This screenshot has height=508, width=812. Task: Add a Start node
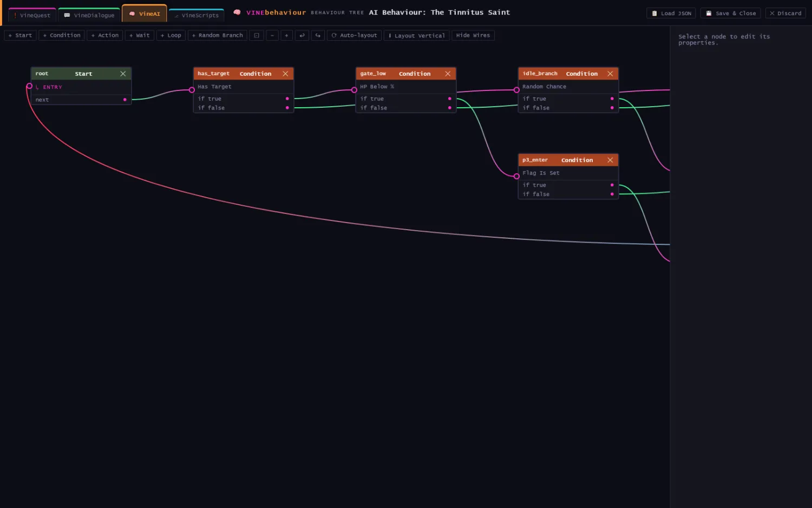click(x=20, y=35)
